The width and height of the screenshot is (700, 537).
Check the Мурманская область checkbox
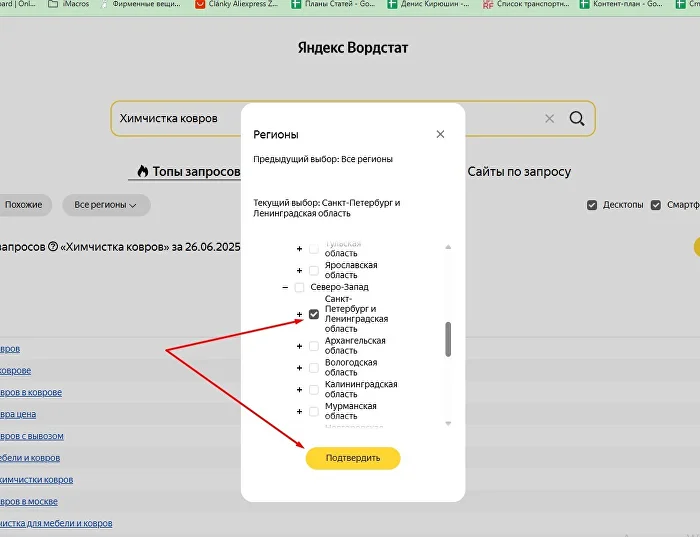point(314,412)
